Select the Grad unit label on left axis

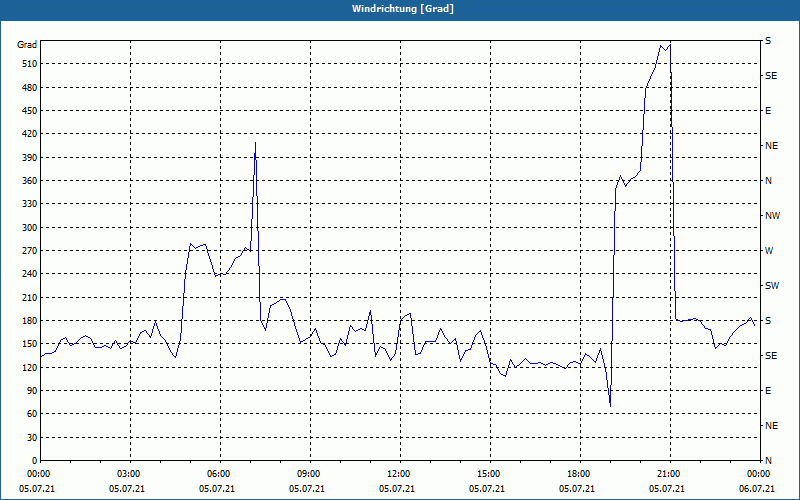coord(27,45)
